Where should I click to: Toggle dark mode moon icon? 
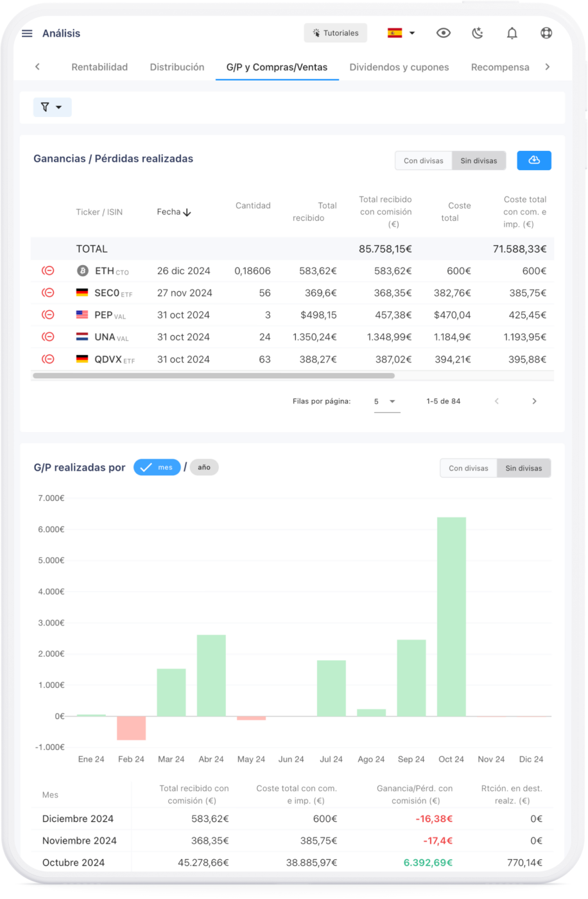pos(478,33)
